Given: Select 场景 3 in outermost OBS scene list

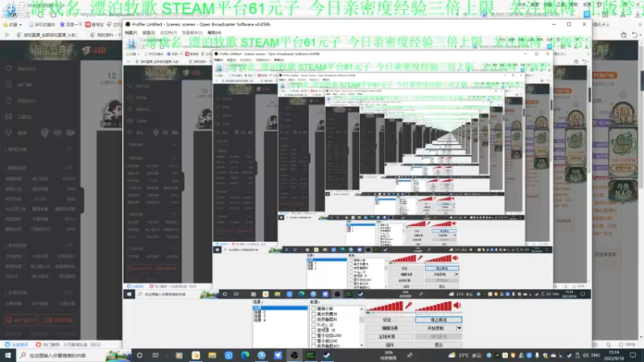Looking at the screenshot, I should 259,316.
